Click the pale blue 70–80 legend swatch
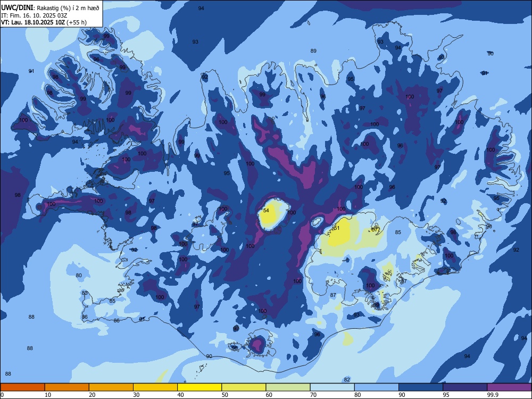This screenshot has width=532, height=399. click(332, 387)
